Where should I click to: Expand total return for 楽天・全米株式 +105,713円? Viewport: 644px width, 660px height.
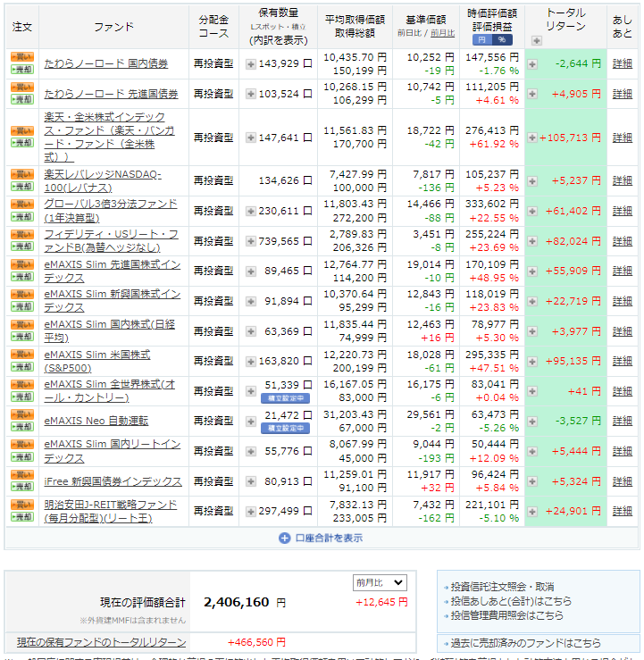coord(532,138)
